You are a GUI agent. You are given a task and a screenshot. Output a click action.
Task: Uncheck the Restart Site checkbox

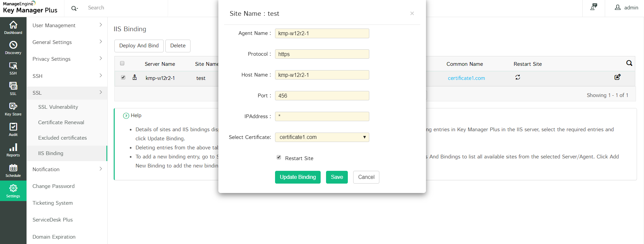279,157
